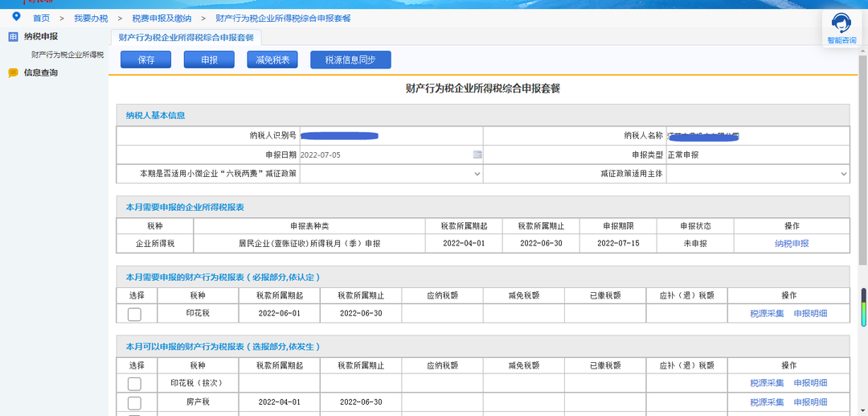The height and width of the screenshot is (416, 868).
Task: Tick the checkbox for 房产税
Action: tap(134, 402)
